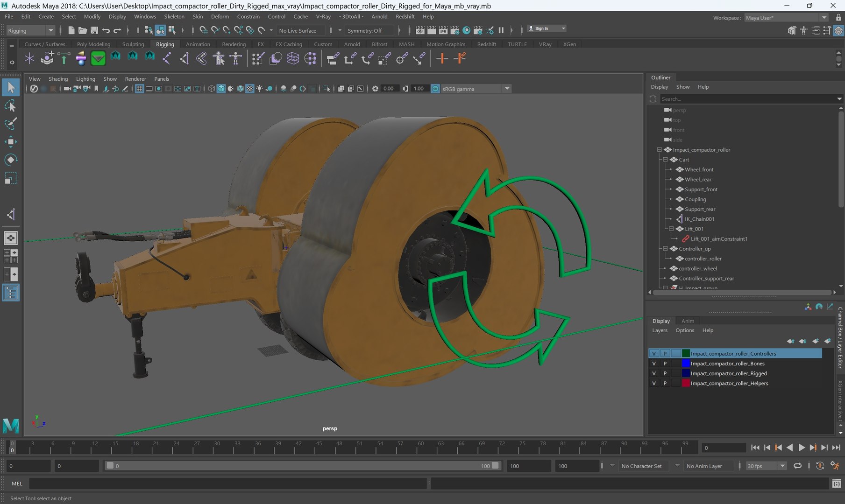Click the Play forwards button

(x=802, y=448)
